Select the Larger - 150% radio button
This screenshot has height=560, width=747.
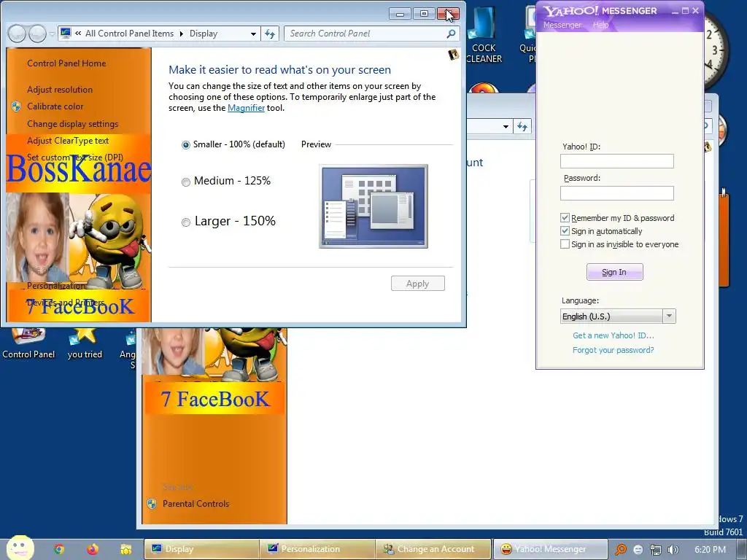coord(186,222)
